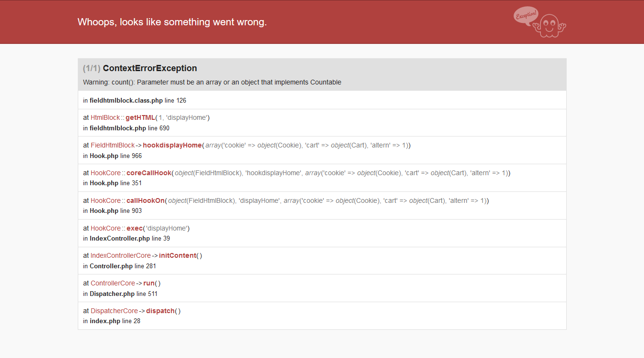
Task: Click the count() warning message text
Action: tap(212, 82)
